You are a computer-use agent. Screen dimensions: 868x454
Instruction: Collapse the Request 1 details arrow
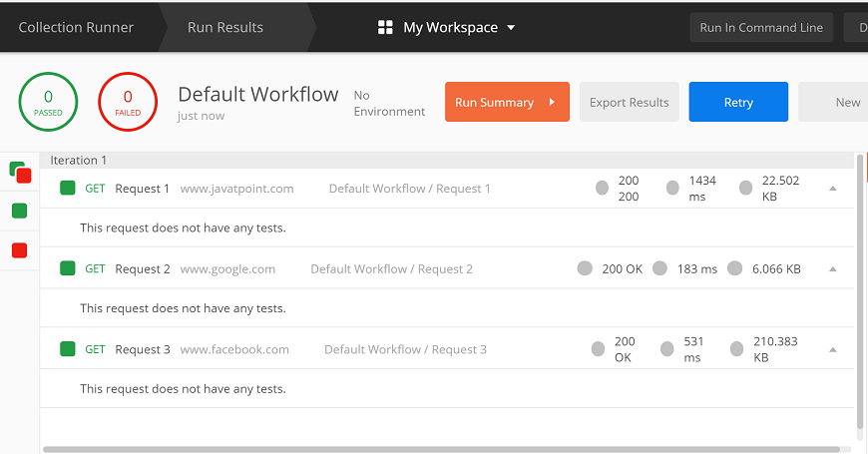(x=832, y=189)
